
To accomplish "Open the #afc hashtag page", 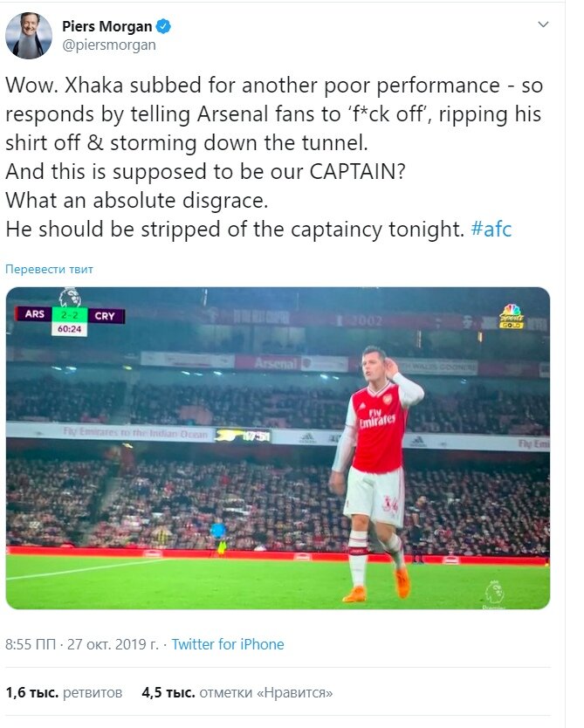I will [493, 230].
